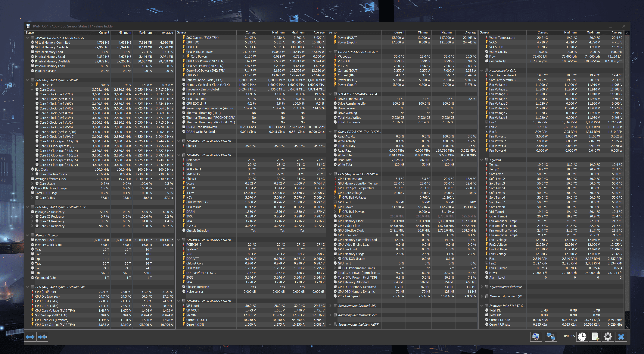Click the icon beside Drive Remaining Life
644x354 pixels.
coord(335,103)
